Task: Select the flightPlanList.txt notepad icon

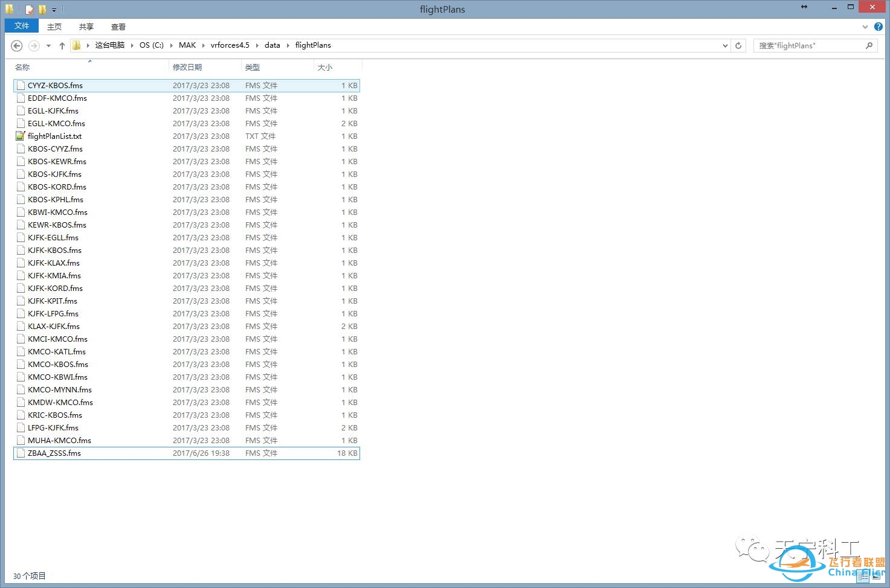Action: (21, 136)
